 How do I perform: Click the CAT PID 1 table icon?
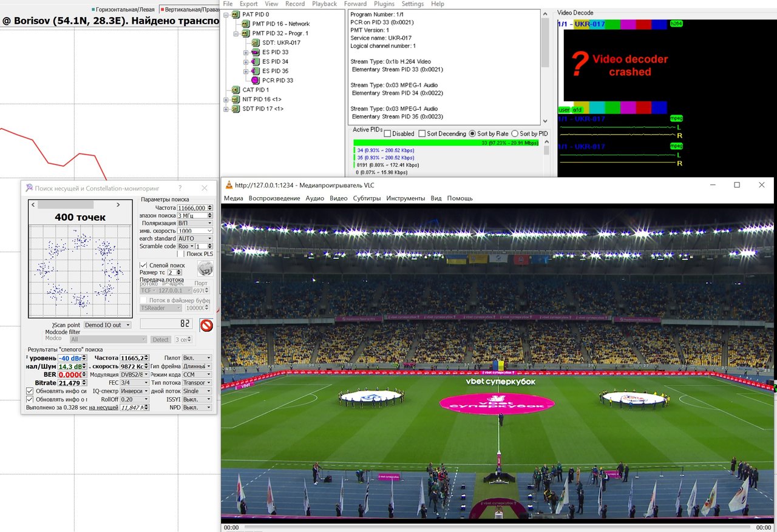pyautogui.click(x=236, y=90)
